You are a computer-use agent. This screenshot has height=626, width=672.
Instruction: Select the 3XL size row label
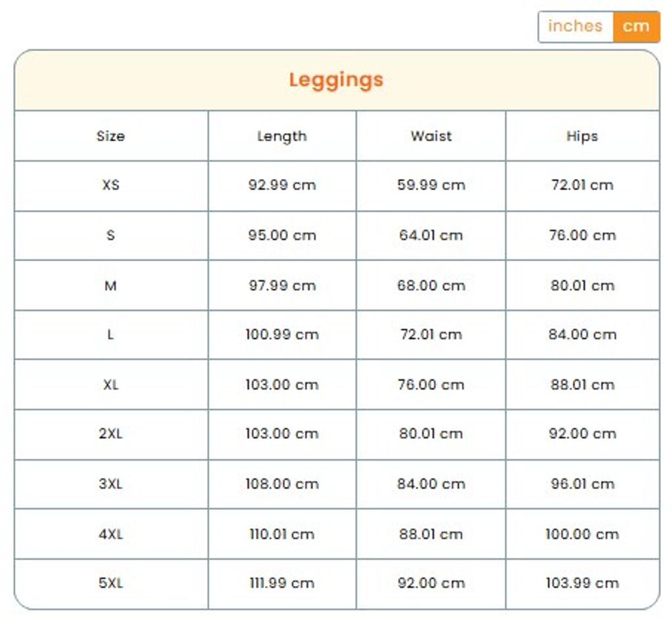[x=111, y=484]
